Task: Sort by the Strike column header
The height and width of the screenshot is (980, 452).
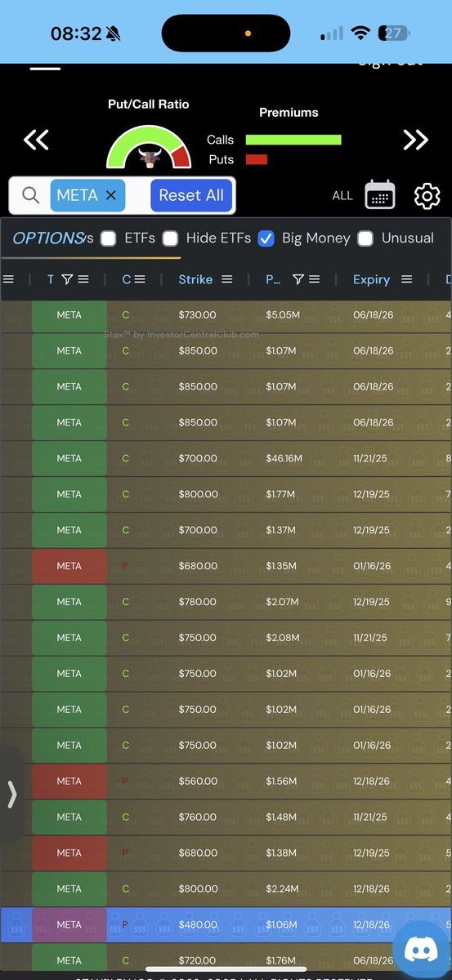Action: pyautogui.click(x=195, y=279)
